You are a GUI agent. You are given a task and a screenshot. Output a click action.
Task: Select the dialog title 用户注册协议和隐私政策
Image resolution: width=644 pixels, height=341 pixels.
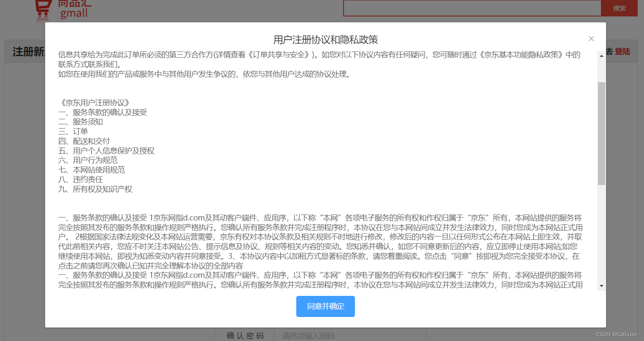click(x=326, y=40)
